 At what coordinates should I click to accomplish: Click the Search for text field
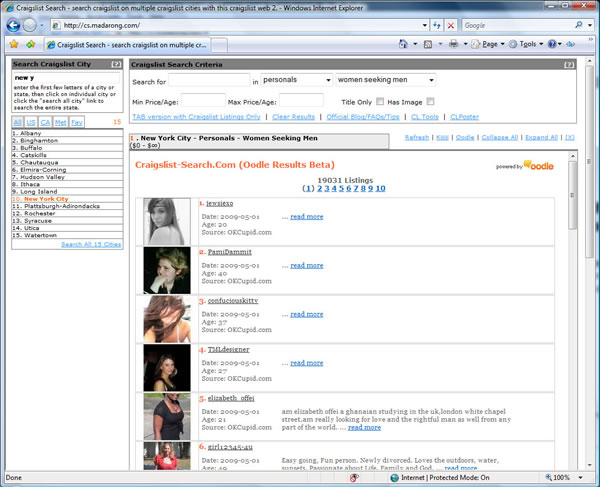click(209, 80)
